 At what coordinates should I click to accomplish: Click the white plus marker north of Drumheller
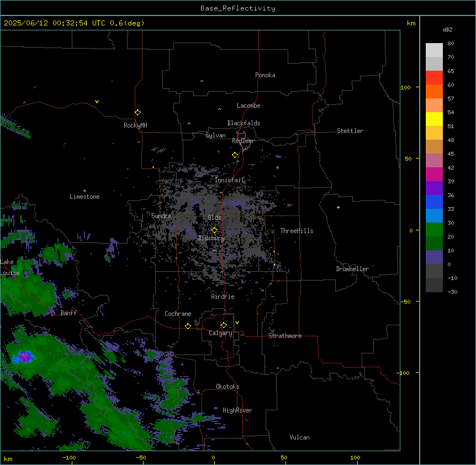point(338,207)
